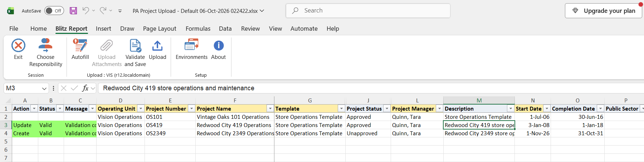Toggle the AutoSave switch

coord(54,11)
